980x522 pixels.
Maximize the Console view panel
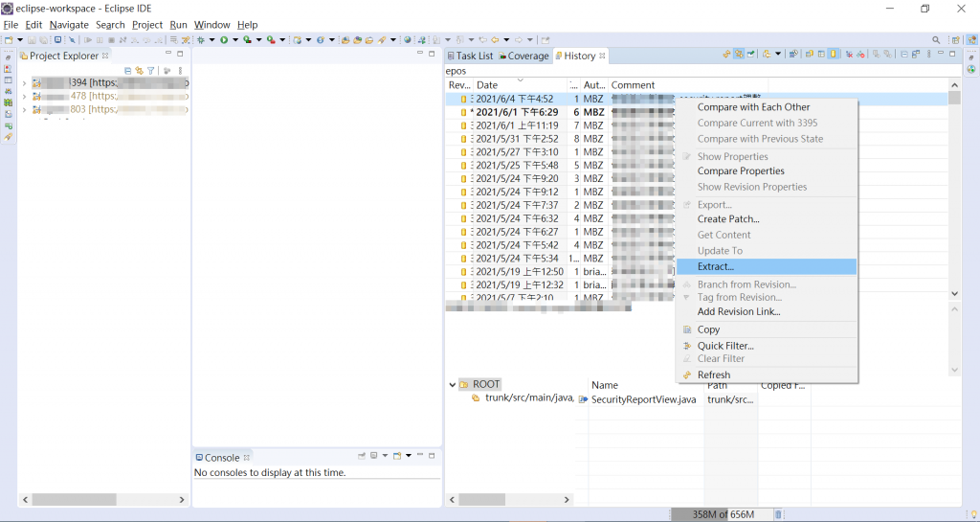[432, 456]
